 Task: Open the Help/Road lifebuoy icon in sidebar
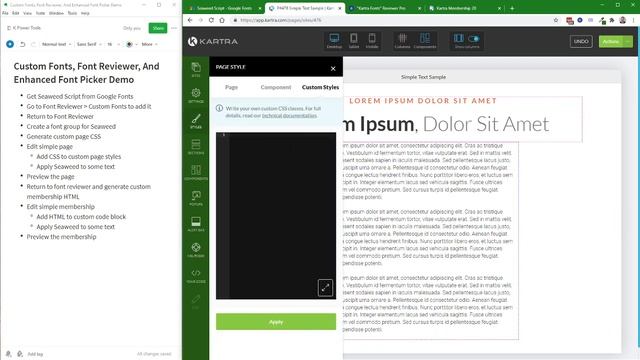tap(196, 250)
